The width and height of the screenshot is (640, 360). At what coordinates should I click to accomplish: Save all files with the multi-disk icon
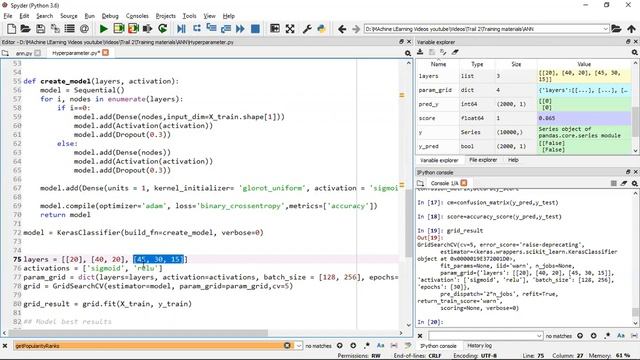click(55, 29)
